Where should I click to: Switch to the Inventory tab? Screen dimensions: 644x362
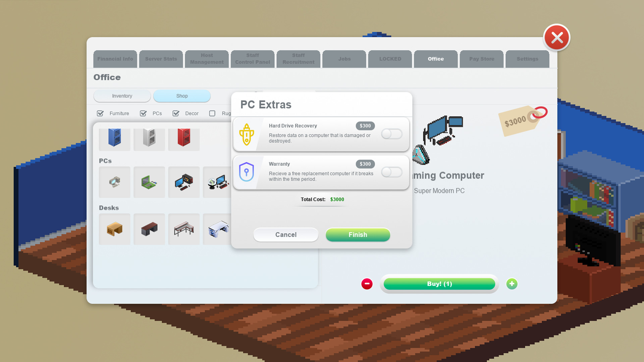pyautogui.click(x=122, y=96)
